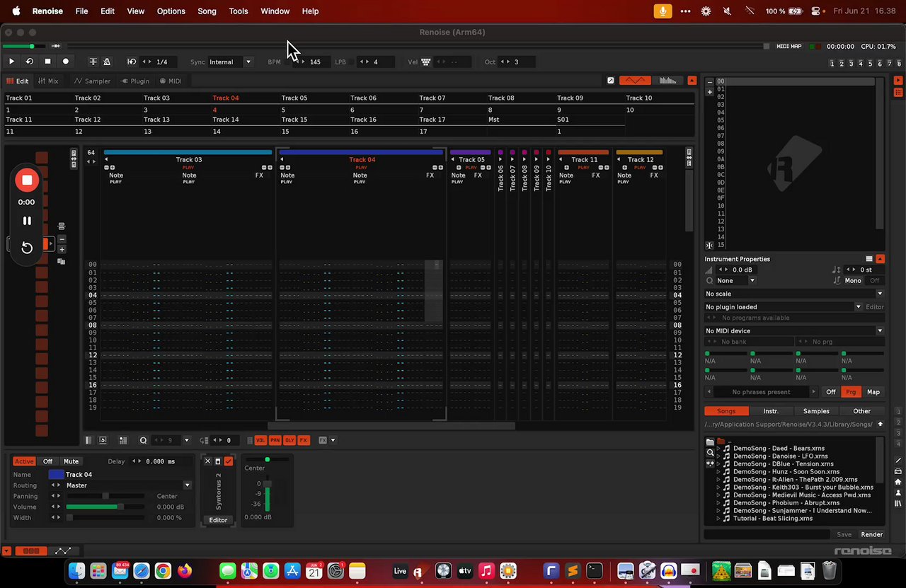Viewport: 906px width, 588px height.
Task: Open the quantize value dropdown
Action: click(187, 440)
